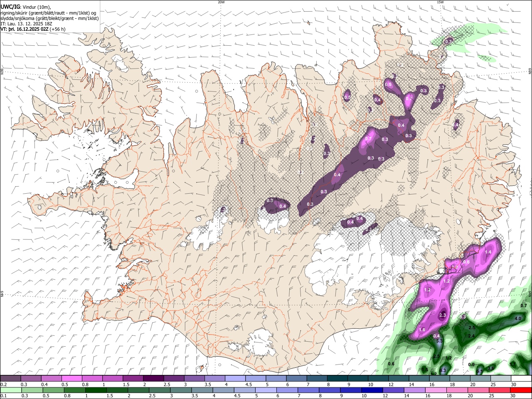Click the '2.4' value in the green area
Screen dimensions: 532x399
click(471, 336)
